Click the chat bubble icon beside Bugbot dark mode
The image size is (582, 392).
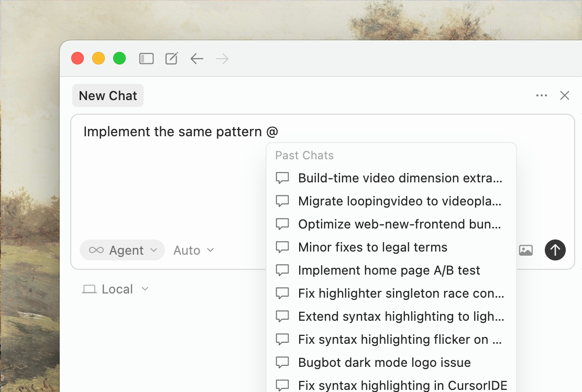coord(282,362)
